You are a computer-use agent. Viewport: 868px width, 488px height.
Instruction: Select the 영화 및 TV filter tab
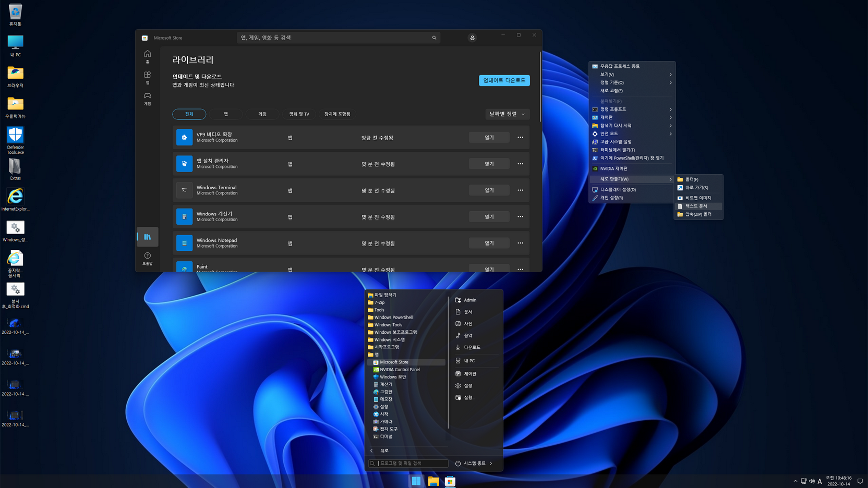pyautogui.click(x=299, y=114)
